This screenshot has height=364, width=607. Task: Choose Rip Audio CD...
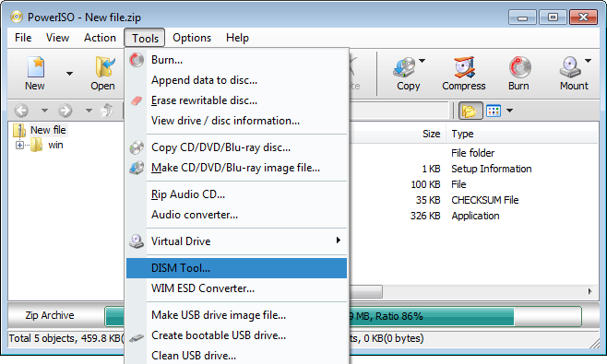click(x=236, y=194)
